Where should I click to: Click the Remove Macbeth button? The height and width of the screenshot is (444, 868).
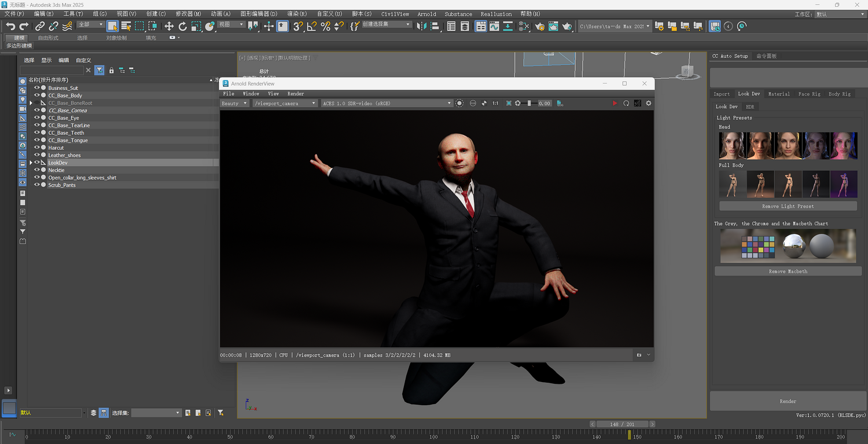788,271
